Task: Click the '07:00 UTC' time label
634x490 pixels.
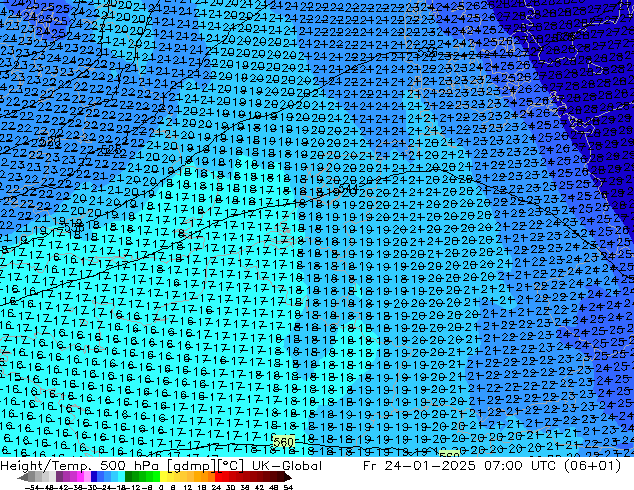Action: click(x=521, y=466)
